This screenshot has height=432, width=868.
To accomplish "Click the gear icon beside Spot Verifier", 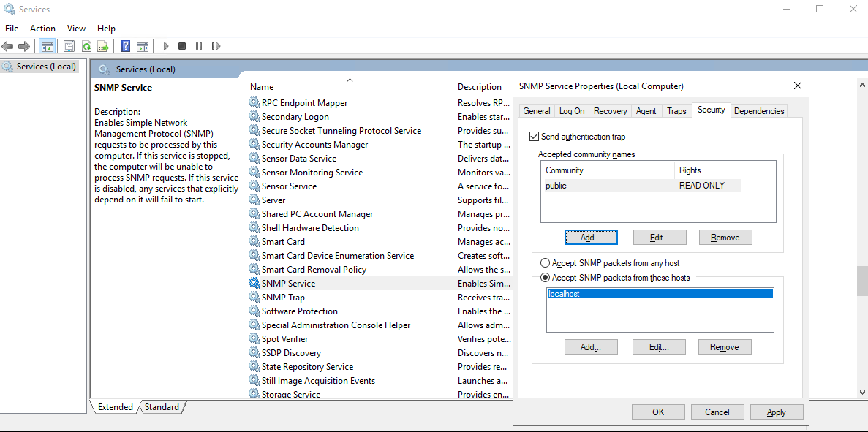I will coord(254,338).
